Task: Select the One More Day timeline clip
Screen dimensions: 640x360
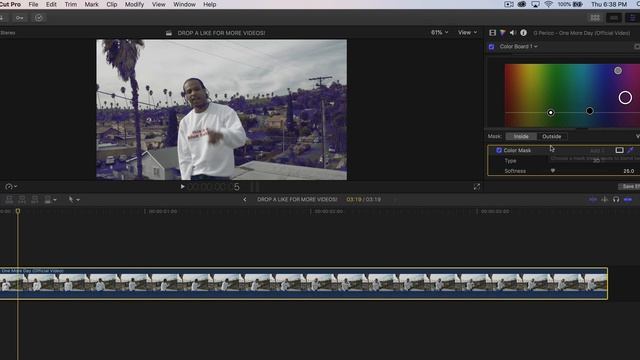Action: pyautogui.click(x=304, y=284)
